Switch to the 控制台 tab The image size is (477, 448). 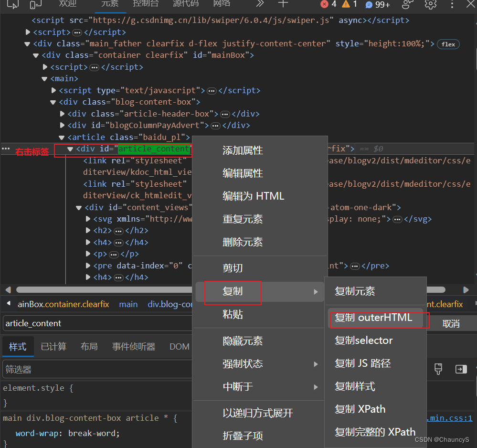(x=146, y=4)
